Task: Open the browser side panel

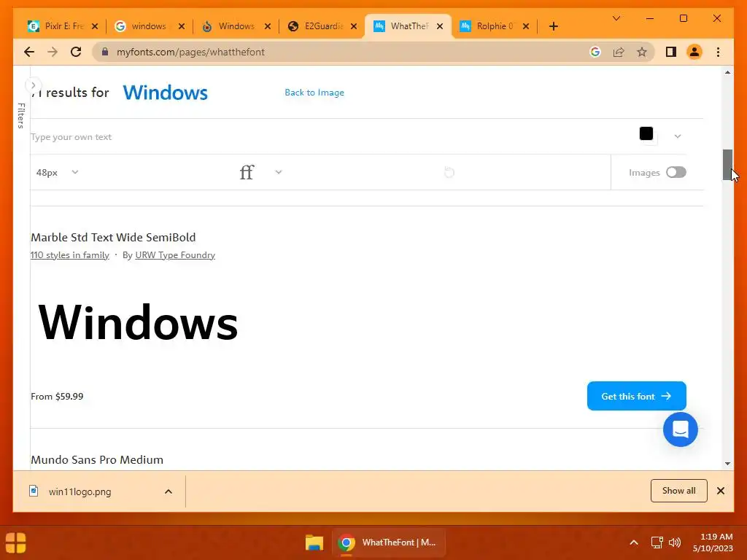Action: [x=671, y=52]
